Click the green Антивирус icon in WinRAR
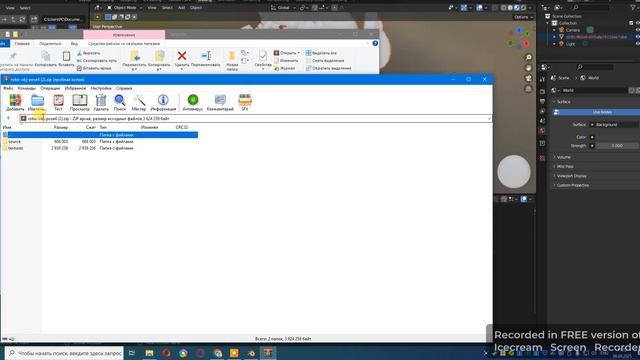The width and height of the screenshot is (640, 360). (x=193, y=100)
